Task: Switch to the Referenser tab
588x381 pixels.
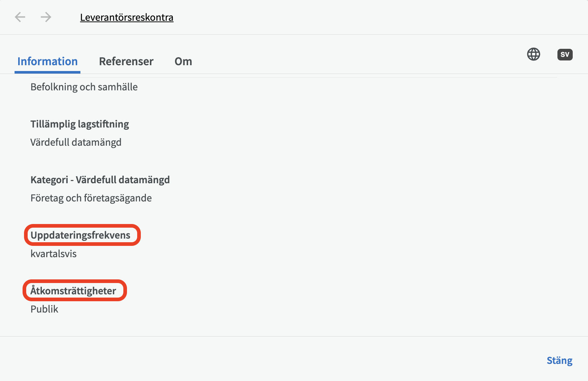Action: (126, 61)
